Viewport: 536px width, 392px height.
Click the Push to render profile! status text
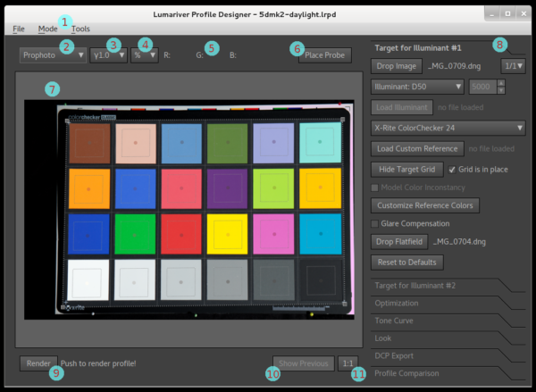tap(98, 363)
